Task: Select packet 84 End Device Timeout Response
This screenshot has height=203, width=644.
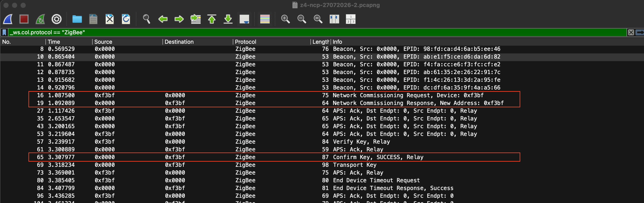Action: tap(322, 188)
